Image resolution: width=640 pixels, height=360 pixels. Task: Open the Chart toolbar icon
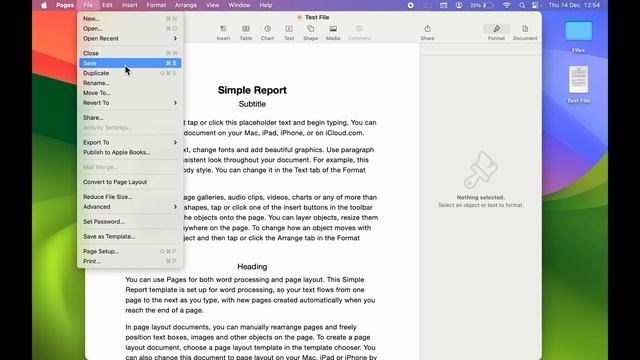click(267, 33)
